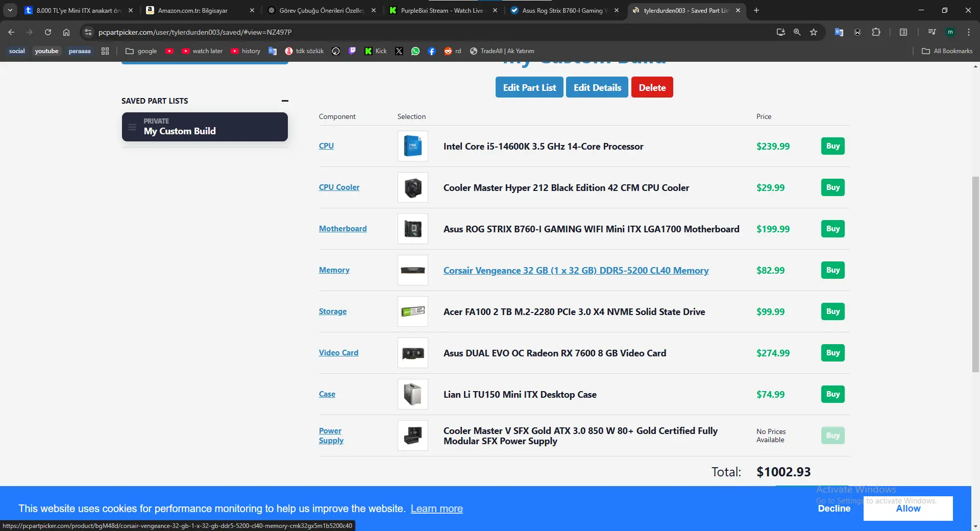Open the Chrome three-dot menu
Image resolution: width=980 pixels, height=531 pixels.
click(969, 32)
